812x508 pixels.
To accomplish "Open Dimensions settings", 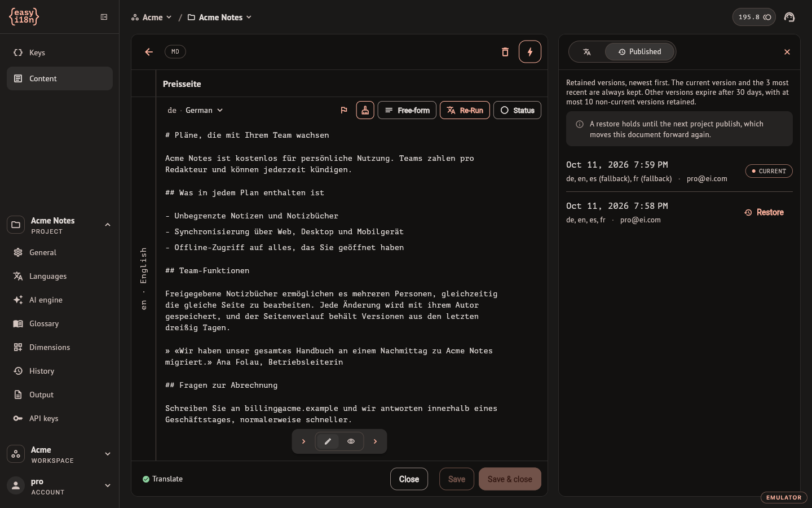I will pos(60,347).
